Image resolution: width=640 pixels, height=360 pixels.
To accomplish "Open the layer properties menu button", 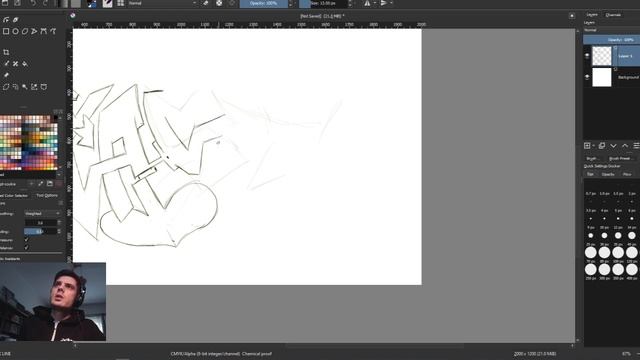I will (636, 146).
